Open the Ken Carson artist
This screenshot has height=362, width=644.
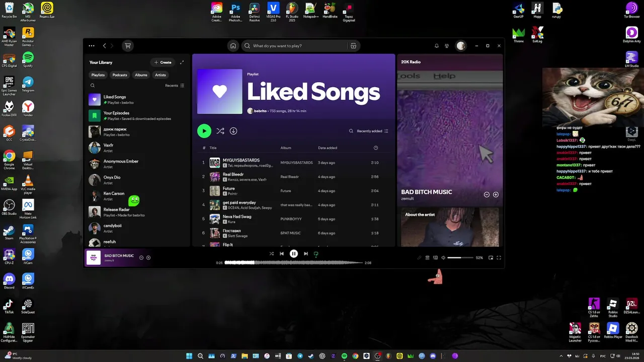(x=137, y=196)
